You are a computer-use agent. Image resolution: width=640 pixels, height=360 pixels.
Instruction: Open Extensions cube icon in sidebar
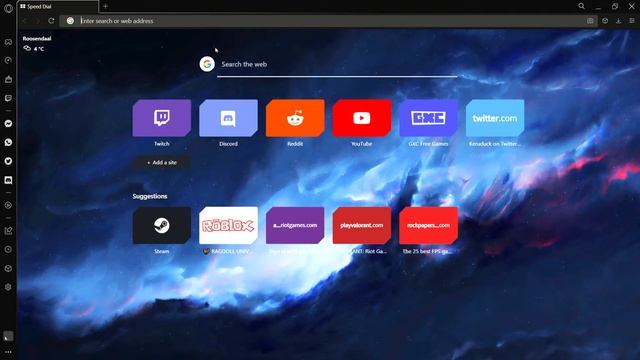pyautogui.click(x=8, y=269)
